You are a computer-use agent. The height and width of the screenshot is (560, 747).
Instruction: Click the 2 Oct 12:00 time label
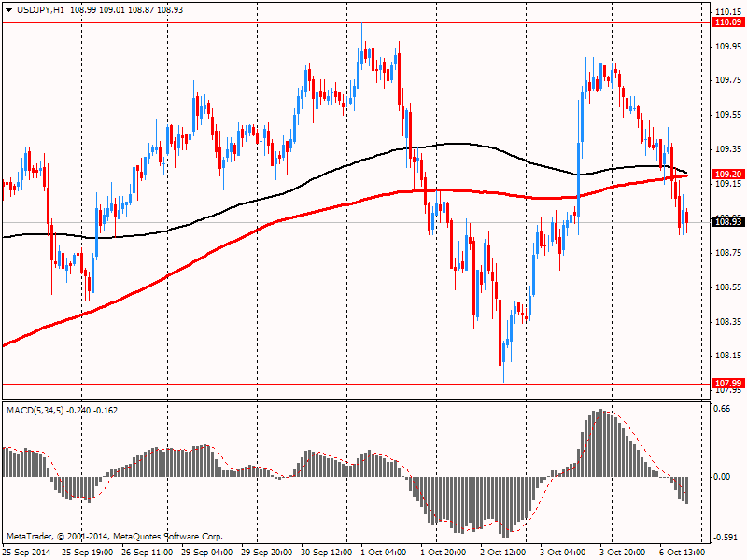point(503,553)
